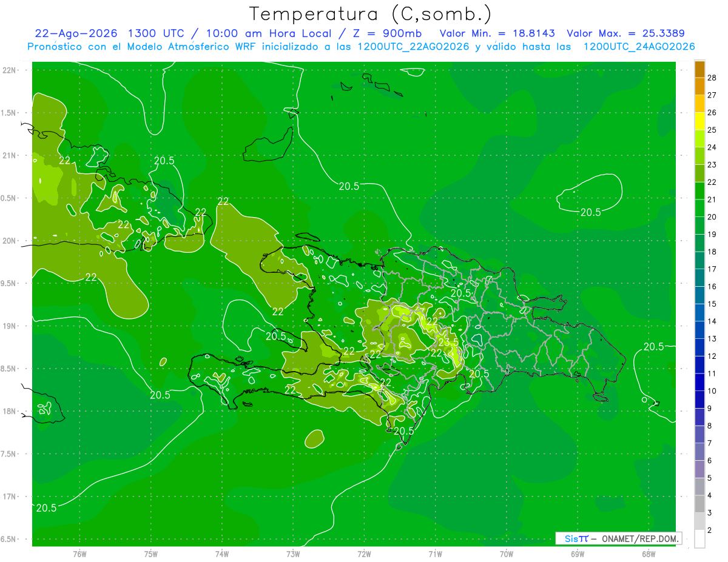Pick the yellow swatch between 25 and 26
This screenshot has height=562, width=728.
coord(700,121)
